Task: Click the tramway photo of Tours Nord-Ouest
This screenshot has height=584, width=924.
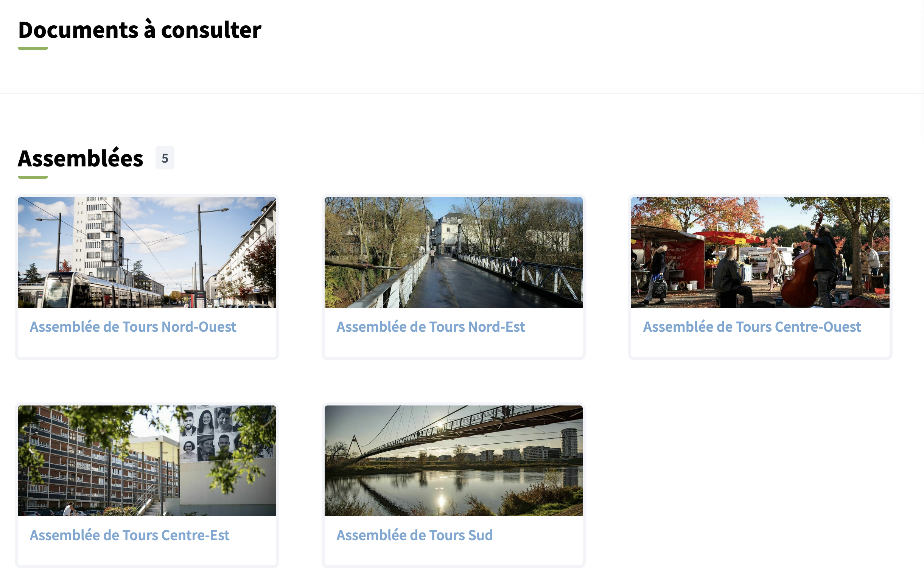Action: point(147,252)
